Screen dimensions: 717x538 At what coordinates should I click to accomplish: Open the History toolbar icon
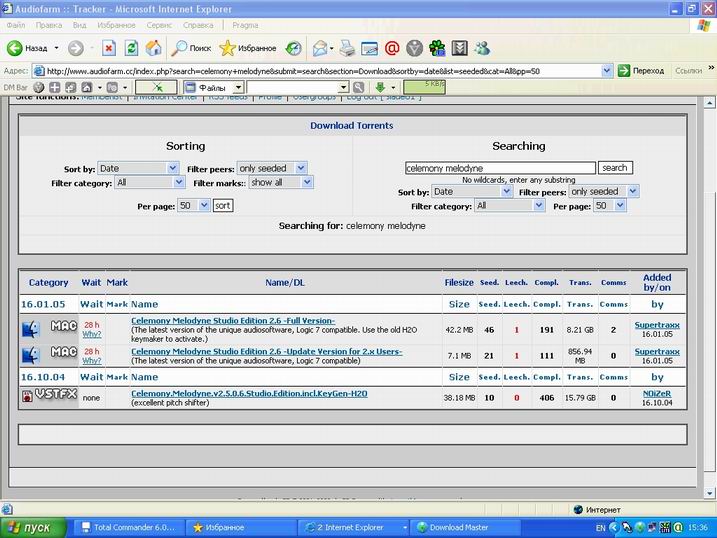[293, 48]
